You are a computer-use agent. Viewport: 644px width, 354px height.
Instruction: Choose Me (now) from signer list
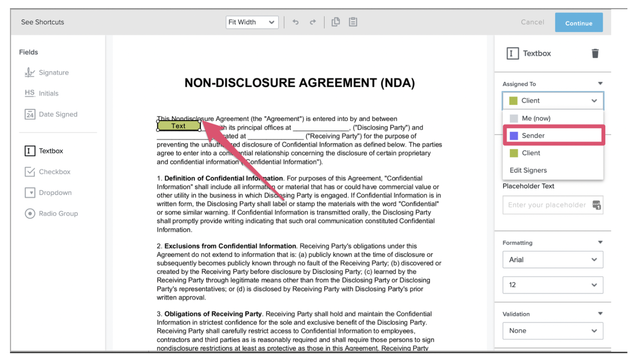click(553, 119)
